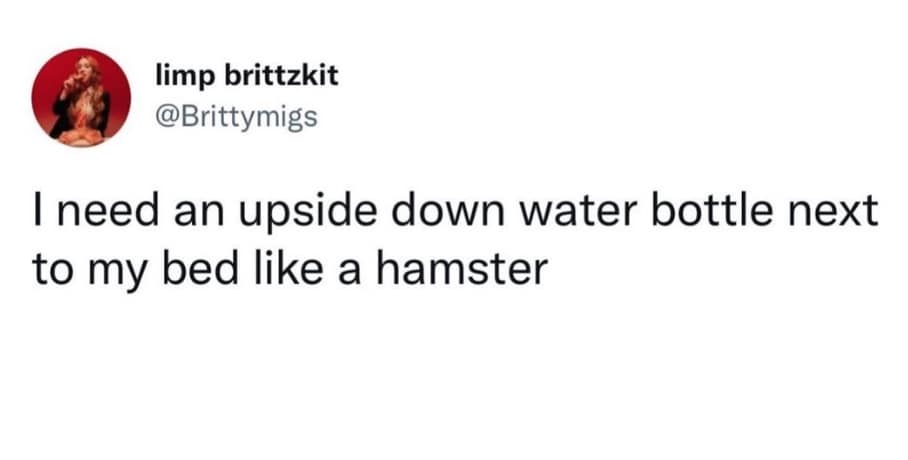This screenshot has width=908, height=460.
Task: Click the word "hamster" in the tweet
Action: tap(460, 268)
